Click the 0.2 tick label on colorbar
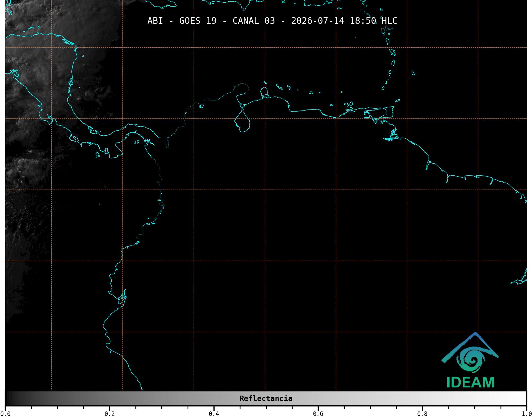The height and width of the screenshot is (417, 532). (x=110, y=414)
